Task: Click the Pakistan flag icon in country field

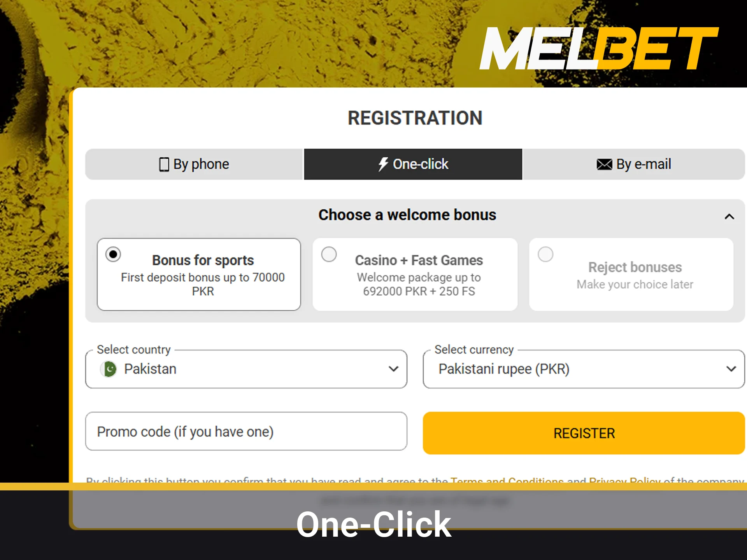Action: (x=108, y=369)
